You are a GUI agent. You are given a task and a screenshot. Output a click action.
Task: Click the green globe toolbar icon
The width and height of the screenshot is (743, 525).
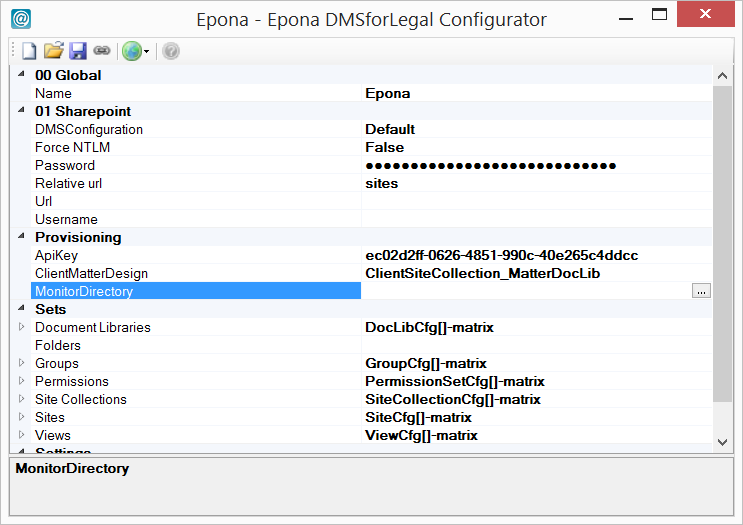[x=132, y=51]
